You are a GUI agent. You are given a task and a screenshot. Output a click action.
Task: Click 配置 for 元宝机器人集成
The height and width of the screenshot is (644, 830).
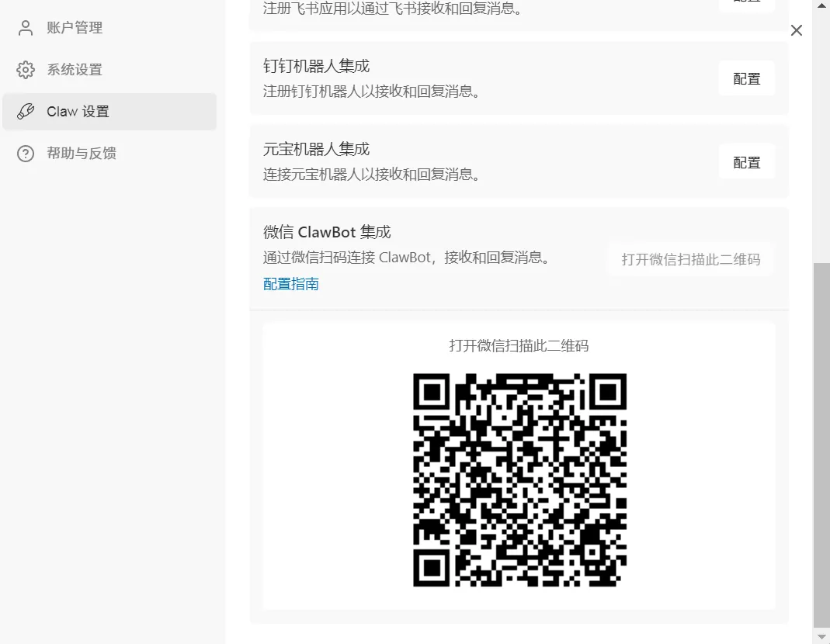[746, 162]
